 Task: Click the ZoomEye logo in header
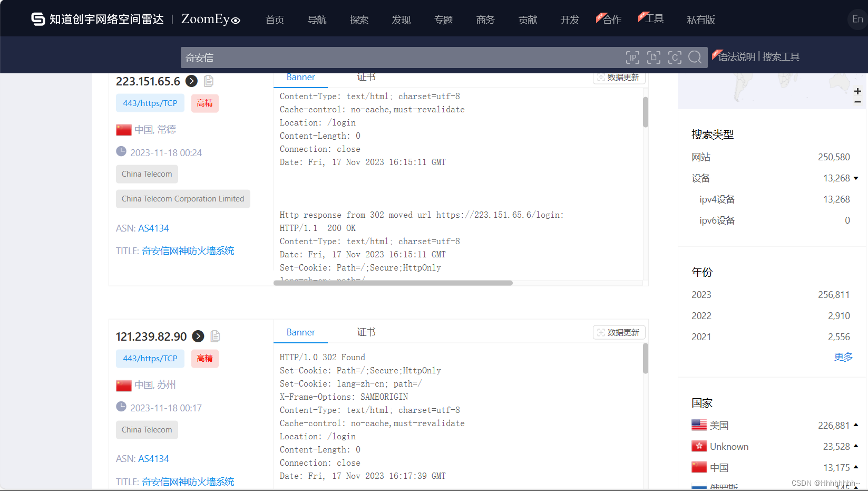[x=211, y=19]
